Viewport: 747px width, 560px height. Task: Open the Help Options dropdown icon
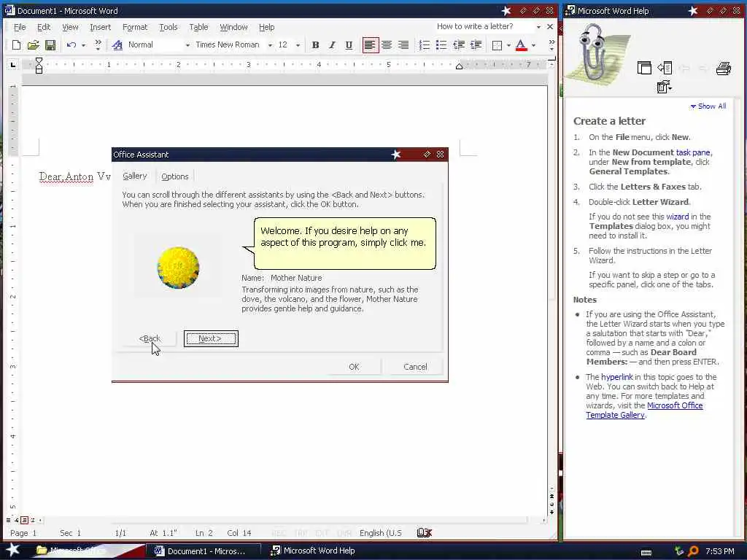pos(664,87)
